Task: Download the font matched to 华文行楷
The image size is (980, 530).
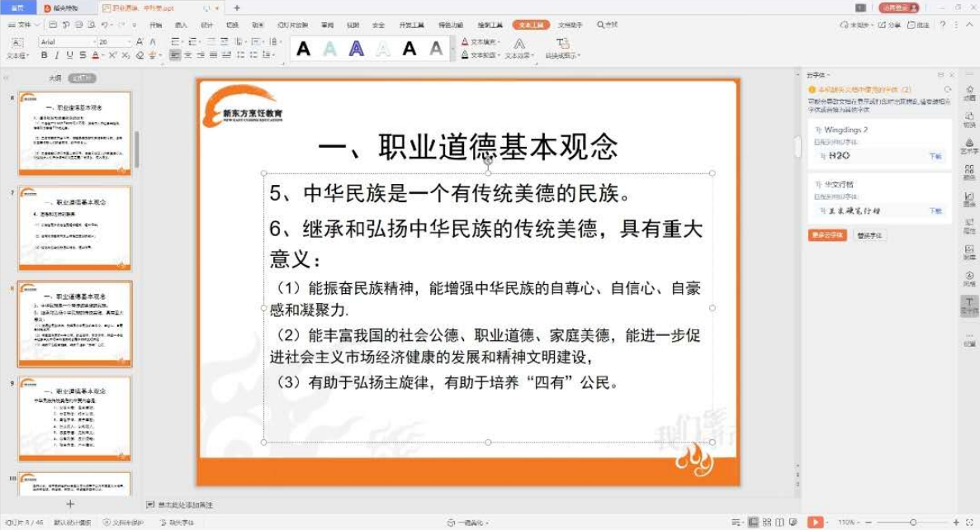Action: click(935, 211)
